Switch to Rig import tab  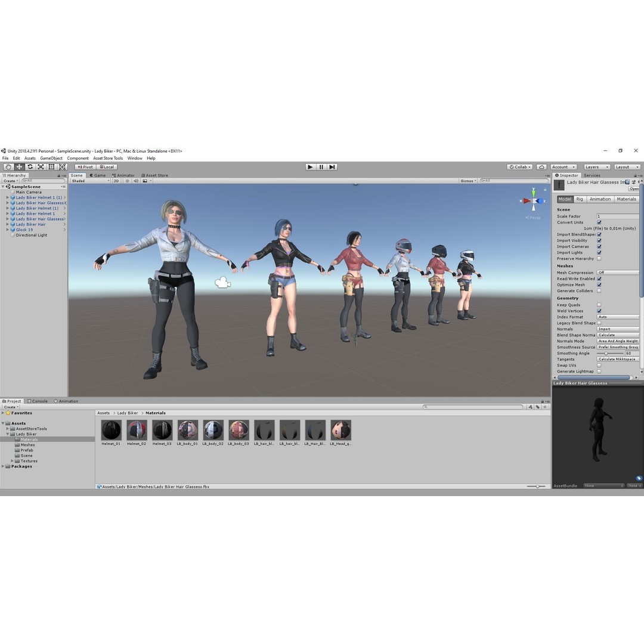580,199
